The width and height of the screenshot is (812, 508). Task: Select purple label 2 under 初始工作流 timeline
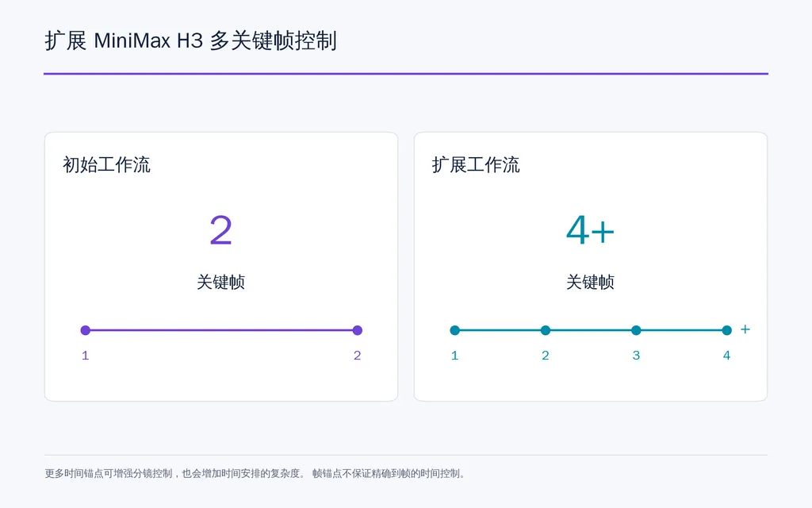358,355
